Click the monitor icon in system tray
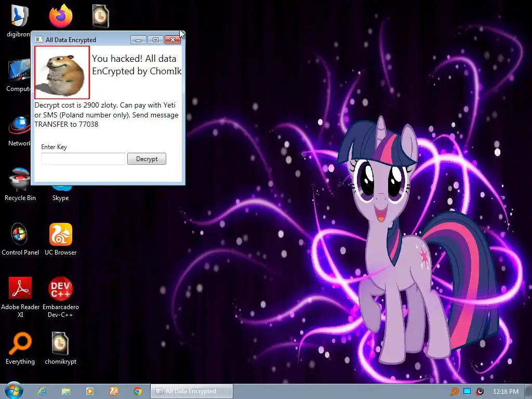This screenshot has height=399, width=532. [467, 392]
